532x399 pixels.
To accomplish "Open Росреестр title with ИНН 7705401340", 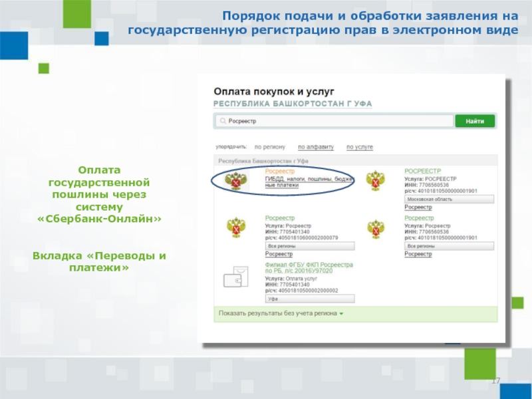I will pyautogui.click(x=279, y=218).
